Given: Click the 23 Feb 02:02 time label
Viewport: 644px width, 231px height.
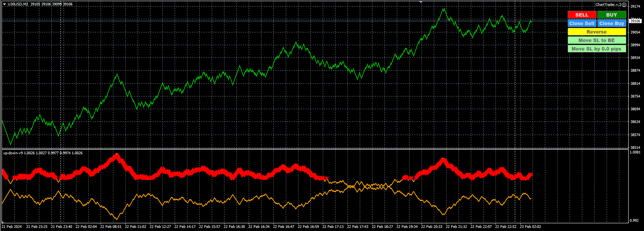Looking at the screenshot, I should pyautogui.click(x=530, y=227).
